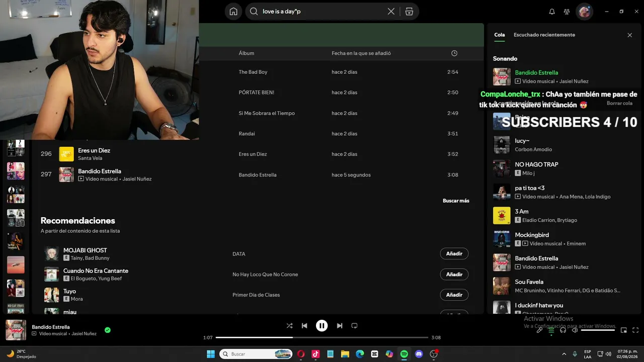
Task: Enter full screen mode
Action: [635, 330]
